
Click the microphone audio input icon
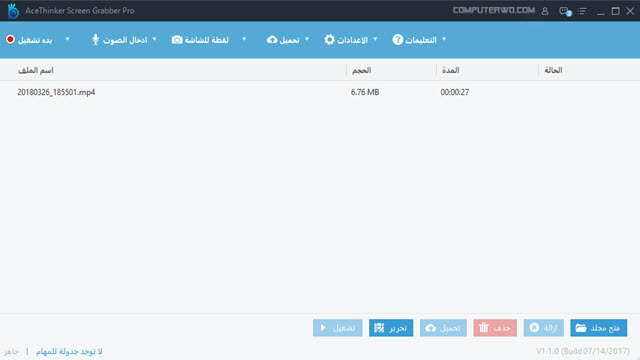coord(95,40)
